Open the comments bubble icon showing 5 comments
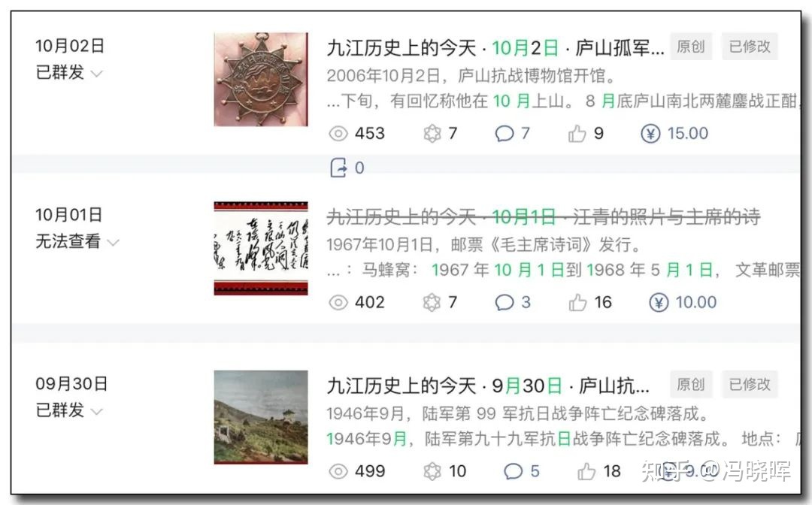812x505 pixels. click(x=513, y=471)
